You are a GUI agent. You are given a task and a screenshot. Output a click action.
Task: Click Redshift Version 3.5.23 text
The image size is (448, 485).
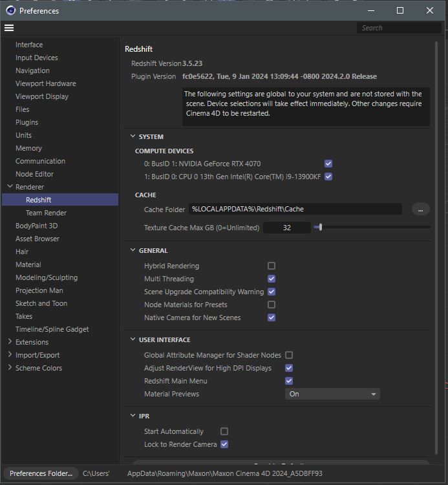click(x=167, y=63)
